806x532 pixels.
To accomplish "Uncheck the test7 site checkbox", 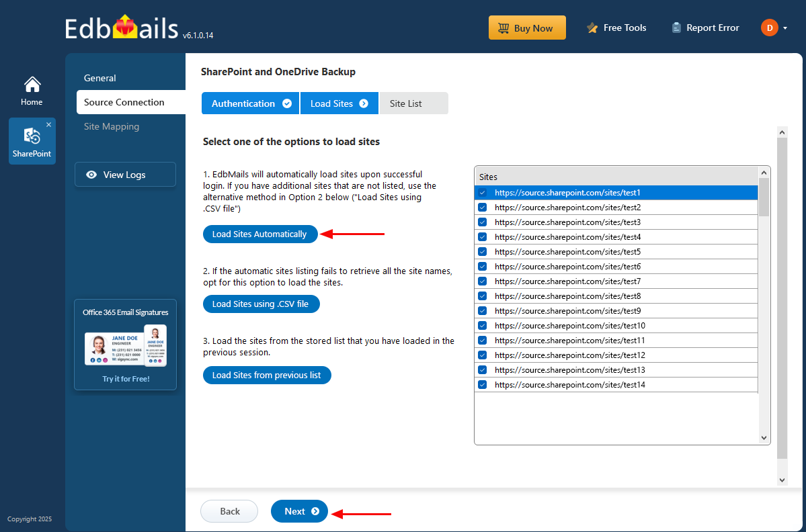I will pyautogui.click(x=482, y=281).
